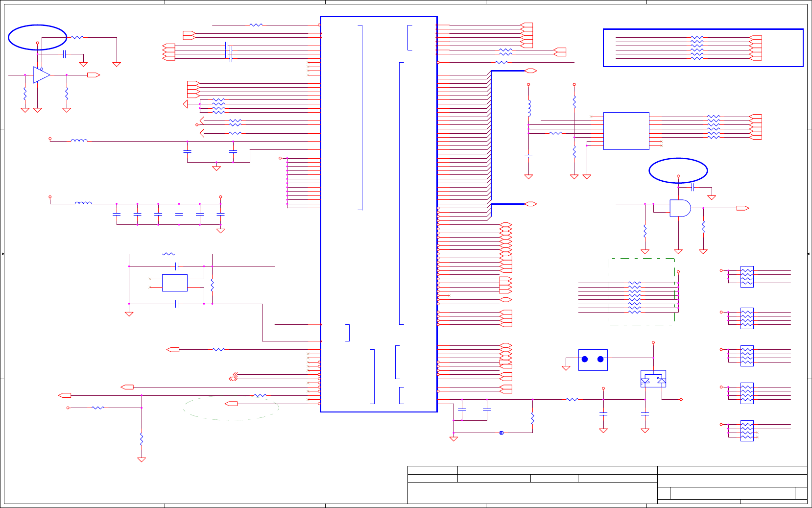This screenshot has height=508, width=812.
Task: Click the inductor on the long horizontal supply line
Action: [x=79, y=141]
